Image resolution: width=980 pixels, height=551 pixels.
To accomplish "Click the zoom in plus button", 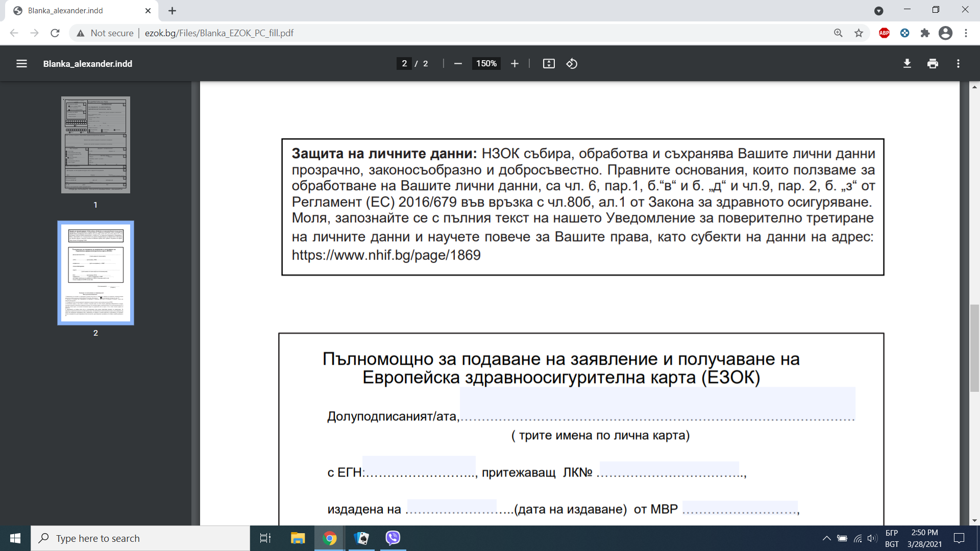I will 514,64.
